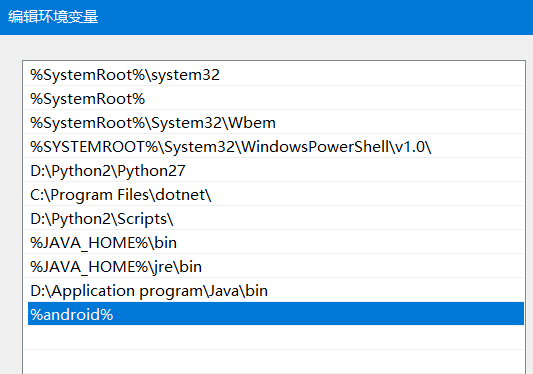Select the D:\Python2\Scripts\ entry
Image resolution: width=533 pixels, height=374 pixels.
pos(274,219)
